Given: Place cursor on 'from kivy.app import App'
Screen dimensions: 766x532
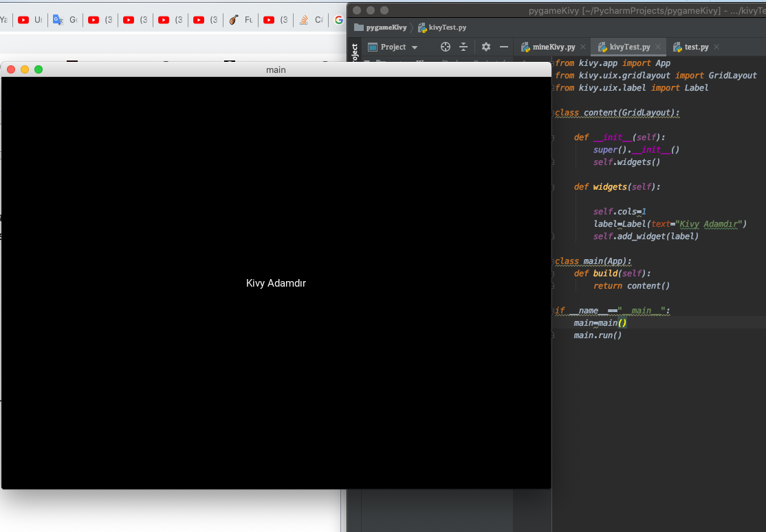Looking at the screenshot, I should (613, 63).
